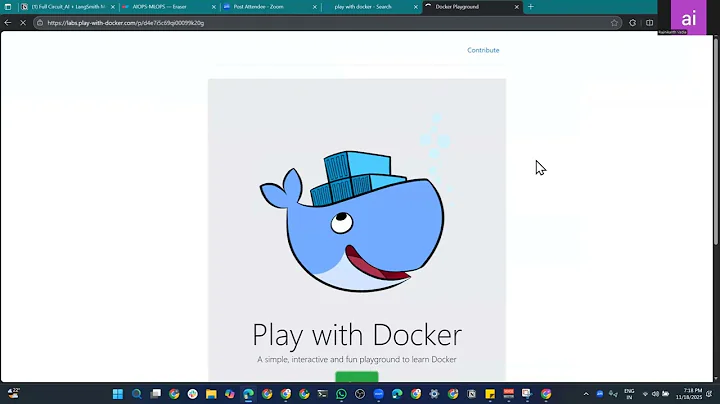Image resolution: width=720 pixels, height=404 pixels.
Task: Open Notion from the taskbar
Action: click(x=472, y=394)
